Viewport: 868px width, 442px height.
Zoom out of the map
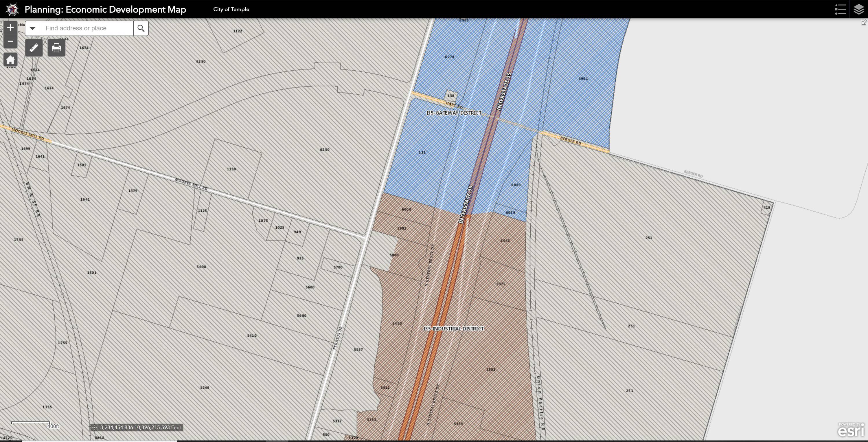click(10, 41)
